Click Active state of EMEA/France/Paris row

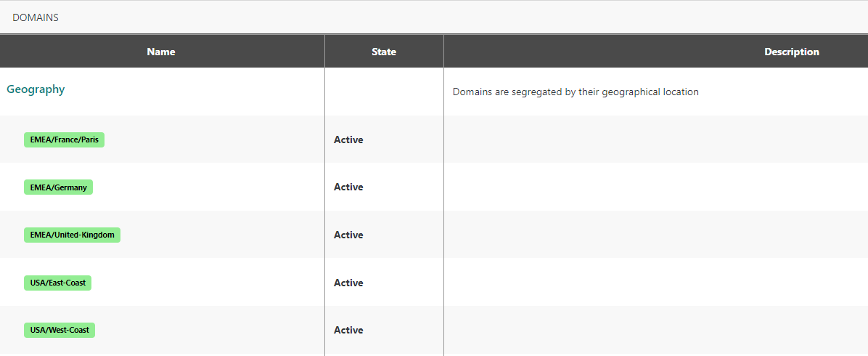click(348, 139)
